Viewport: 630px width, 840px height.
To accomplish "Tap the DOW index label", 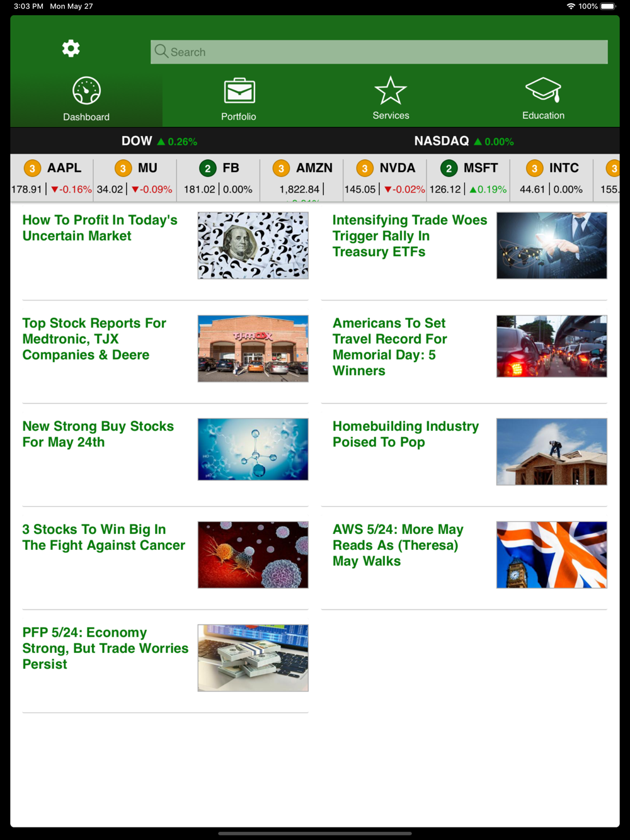I will pyautogui.click(x=137, y=141).
